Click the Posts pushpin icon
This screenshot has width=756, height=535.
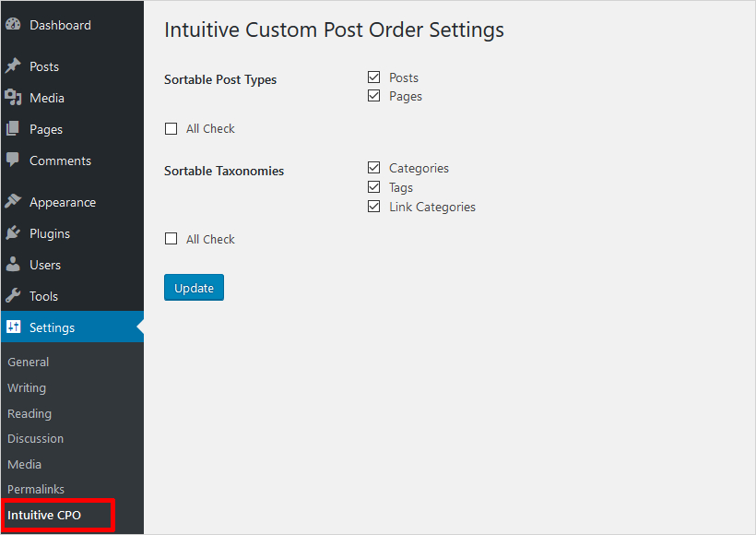(x=13, y=66)
